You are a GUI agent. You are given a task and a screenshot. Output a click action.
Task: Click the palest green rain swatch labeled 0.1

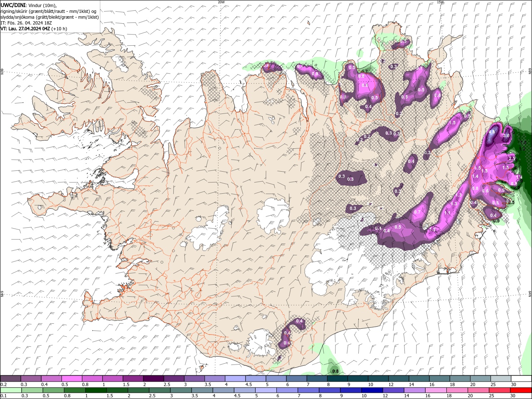11,390
